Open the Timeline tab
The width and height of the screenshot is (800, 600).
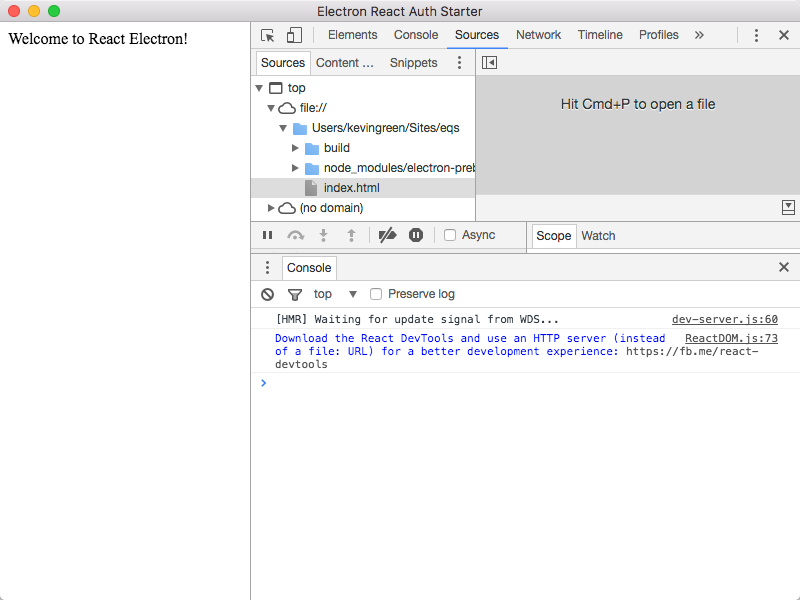(600, 35)
